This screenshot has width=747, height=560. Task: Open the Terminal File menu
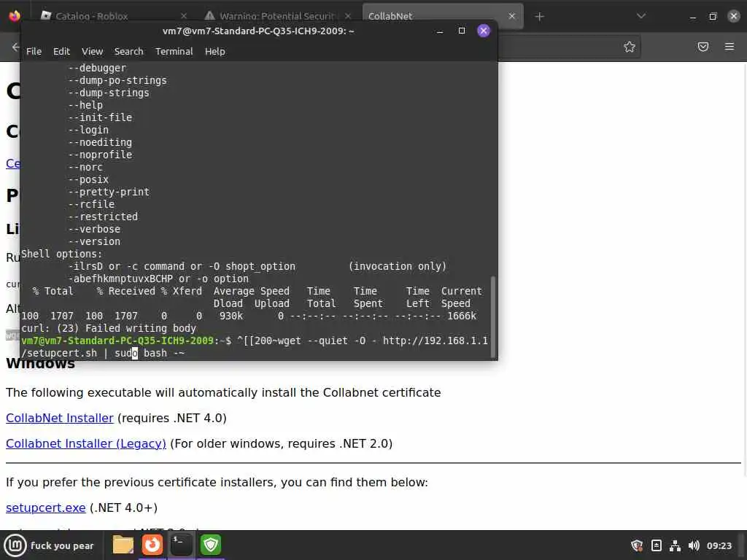tap(34, 52)
